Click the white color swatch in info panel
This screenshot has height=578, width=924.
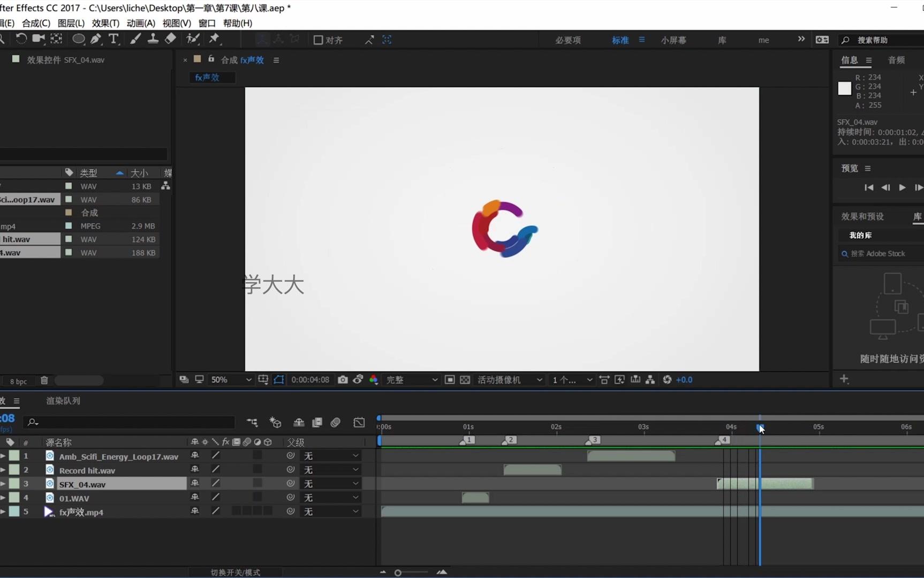844,88
